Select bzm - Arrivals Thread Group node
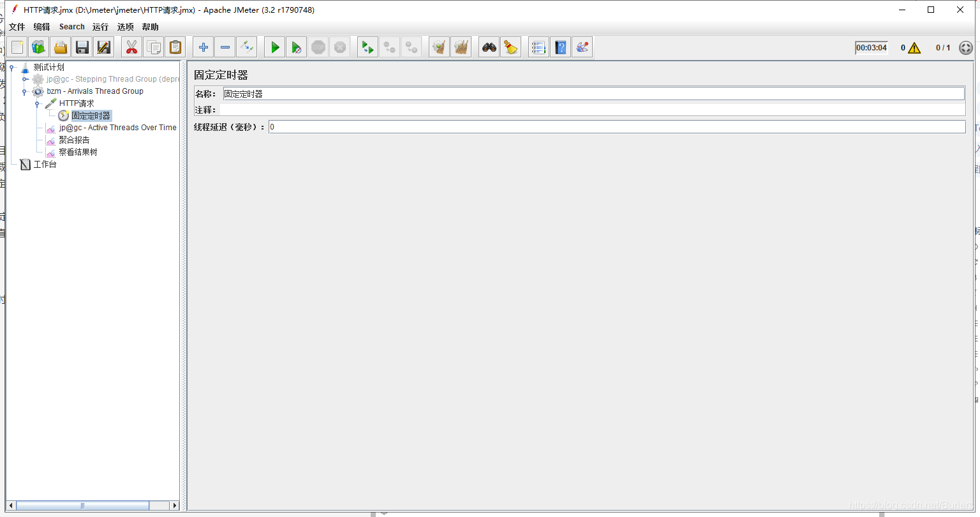Image resolution: width=980 pixels, height=517 pixels. [95, 91]
